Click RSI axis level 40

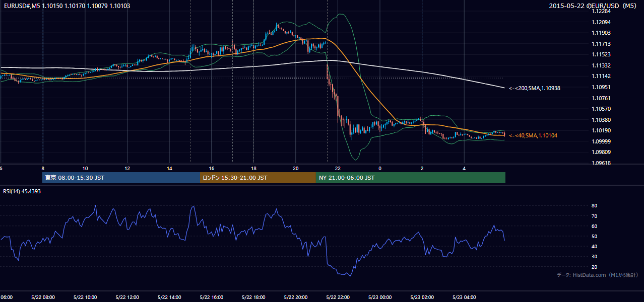coord(595,246)
